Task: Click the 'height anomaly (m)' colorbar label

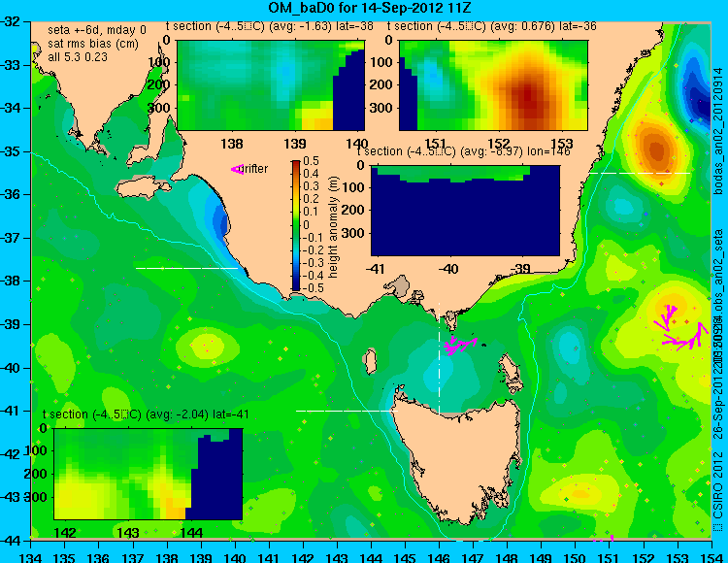Action: (x=333, y=227)
